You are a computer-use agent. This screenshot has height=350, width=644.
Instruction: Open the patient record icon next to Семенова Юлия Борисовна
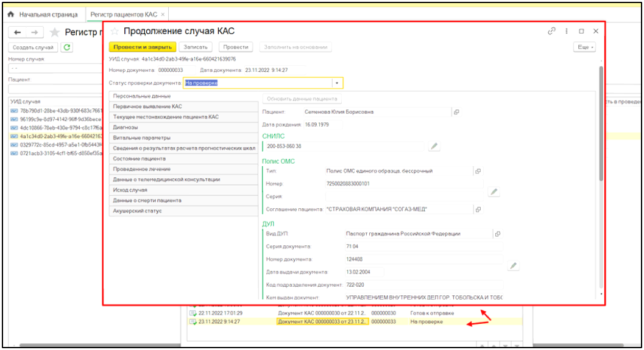(456, 112)
